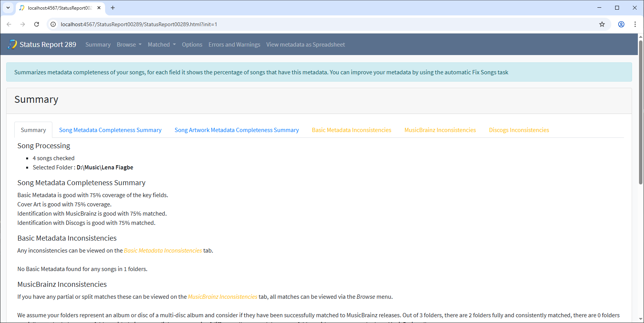Select the Summary tab
Screen dimensions: 644x323
coord(33,130)
